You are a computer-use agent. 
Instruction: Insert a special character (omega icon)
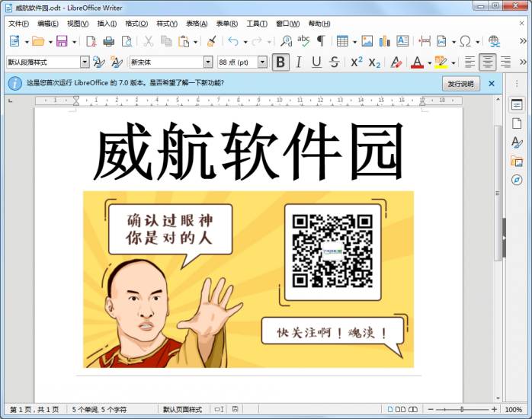point(465,41)
